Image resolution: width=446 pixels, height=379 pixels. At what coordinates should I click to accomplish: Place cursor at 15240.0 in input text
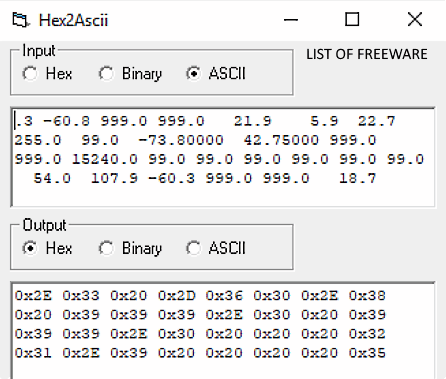pos(105,159)
